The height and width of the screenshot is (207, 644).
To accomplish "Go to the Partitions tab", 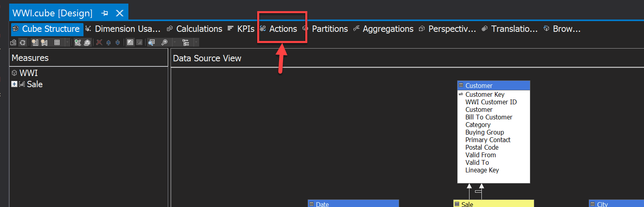I will [x=330, y=29].
